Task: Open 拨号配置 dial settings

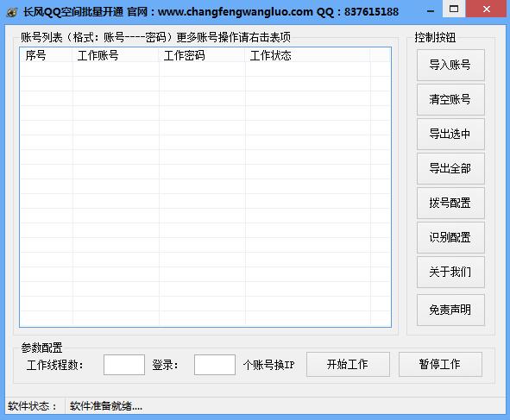Action: point(450,203)
